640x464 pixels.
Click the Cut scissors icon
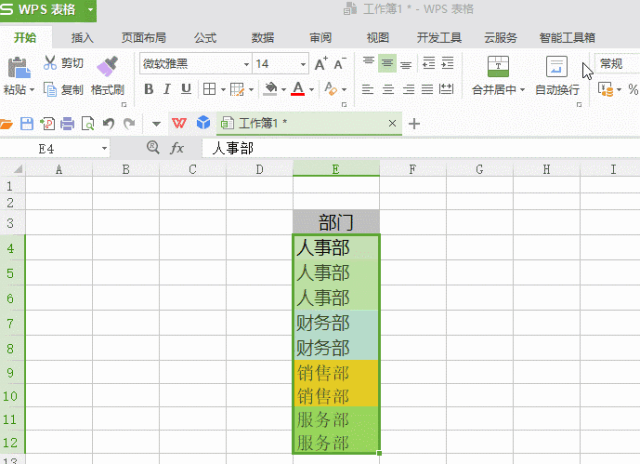tap(50, 63)
